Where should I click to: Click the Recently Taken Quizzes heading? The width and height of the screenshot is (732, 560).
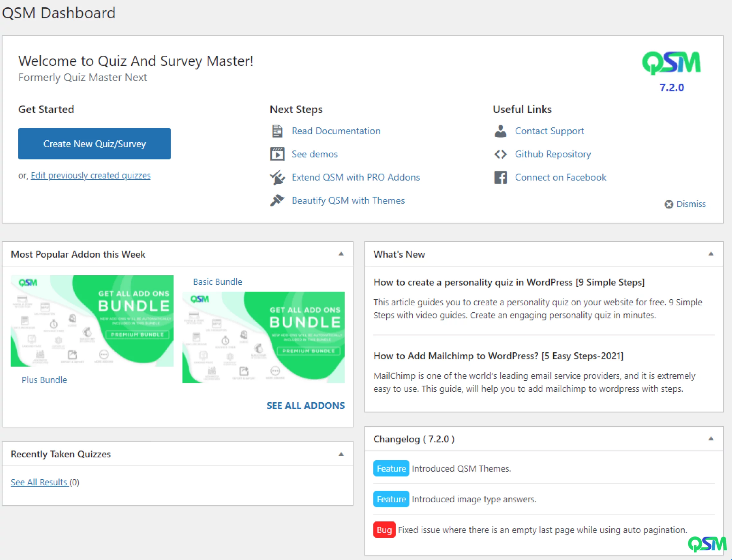[x=61, y=454]
